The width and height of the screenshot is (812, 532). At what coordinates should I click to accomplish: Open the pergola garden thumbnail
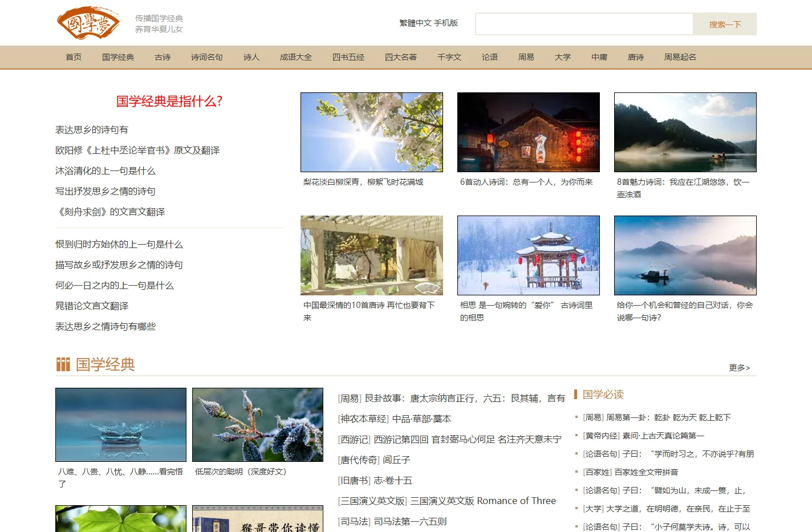pyautogui.click(x=372, y=255)
